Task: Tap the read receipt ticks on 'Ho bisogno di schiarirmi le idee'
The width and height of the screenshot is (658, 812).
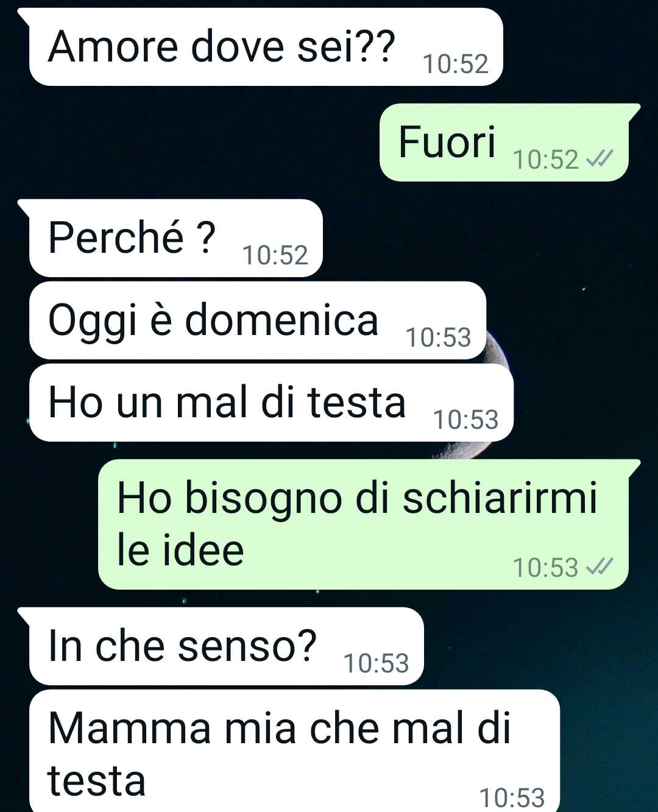Action: [x=599, y=567]
